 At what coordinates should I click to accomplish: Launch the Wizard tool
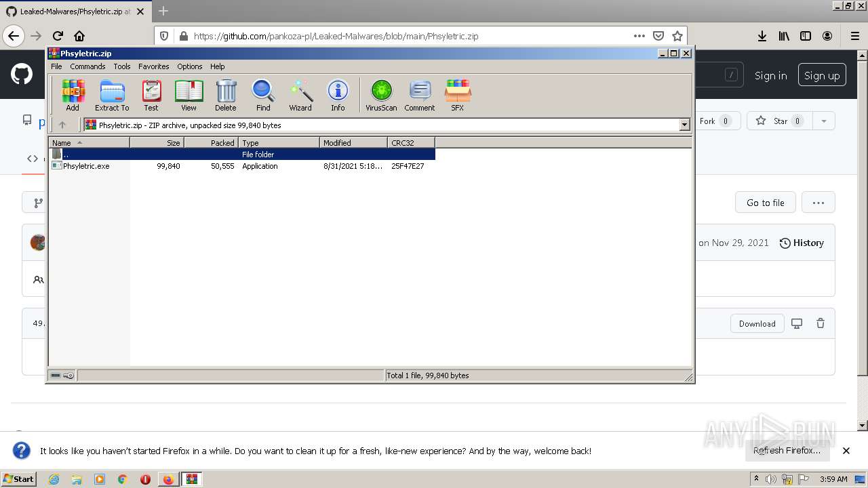(x=300, y=95)
